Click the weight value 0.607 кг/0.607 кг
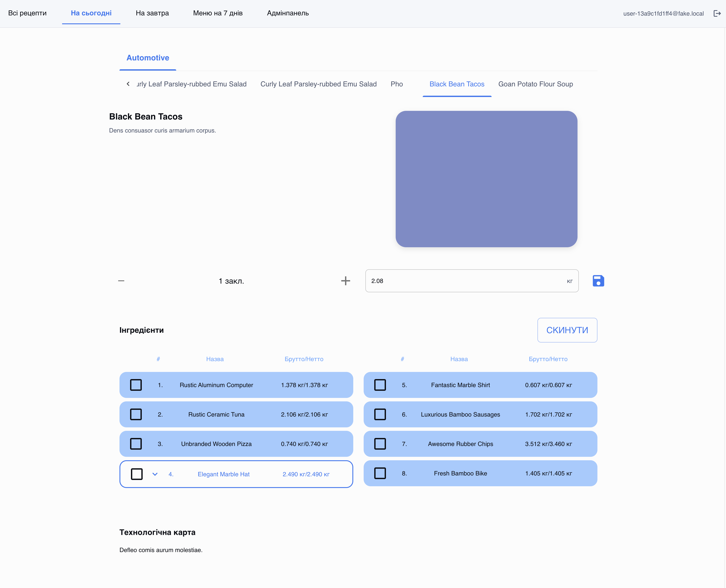Image resolution: width=726 pixels, height=588 pixels. [548, 385]
